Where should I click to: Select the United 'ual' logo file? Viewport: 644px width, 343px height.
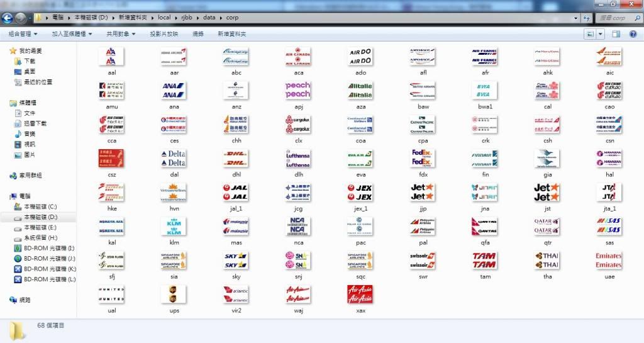111,295
